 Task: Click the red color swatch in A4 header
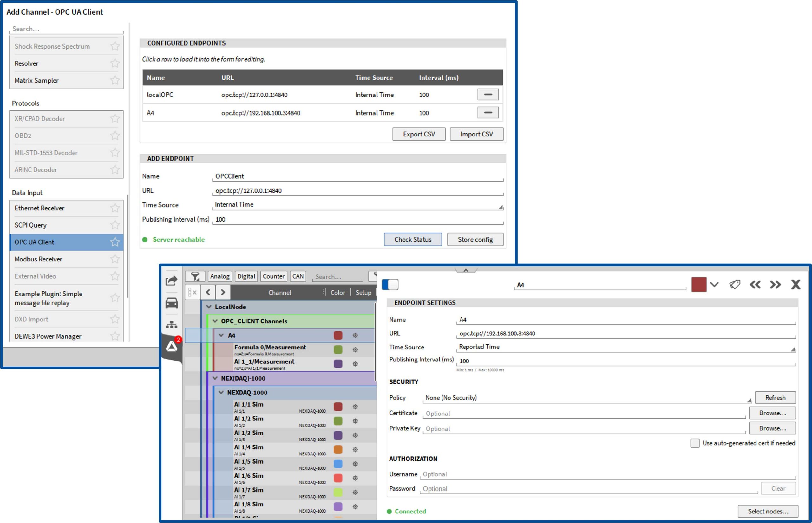(x=699, y=284)
